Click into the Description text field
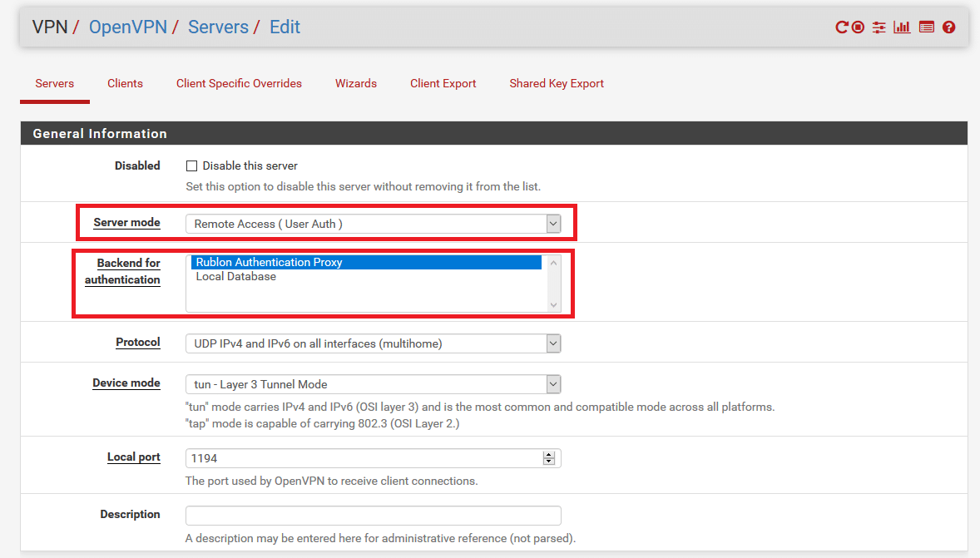The image size is (980, 558). click(373, 516)
